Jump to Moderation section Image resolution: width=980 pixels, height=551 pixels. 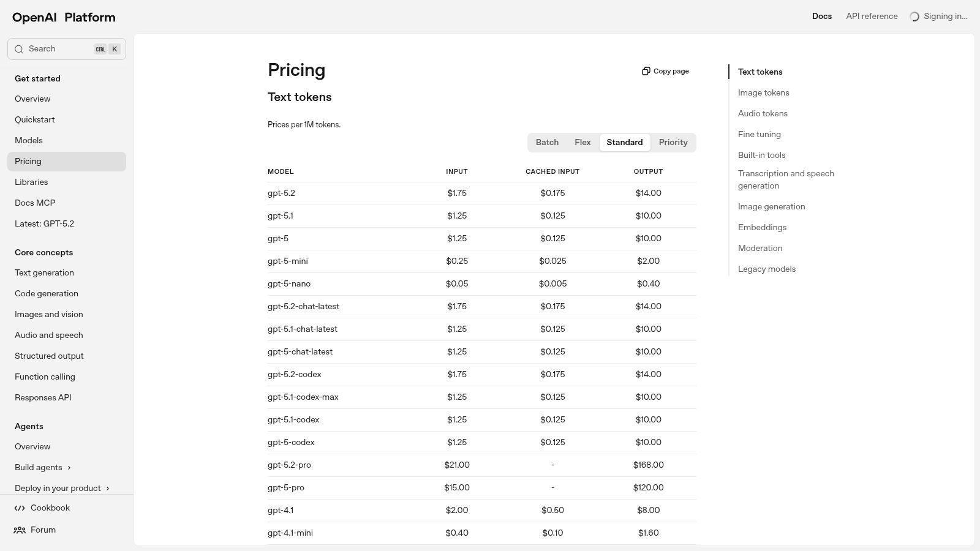(x=760, y=249)
